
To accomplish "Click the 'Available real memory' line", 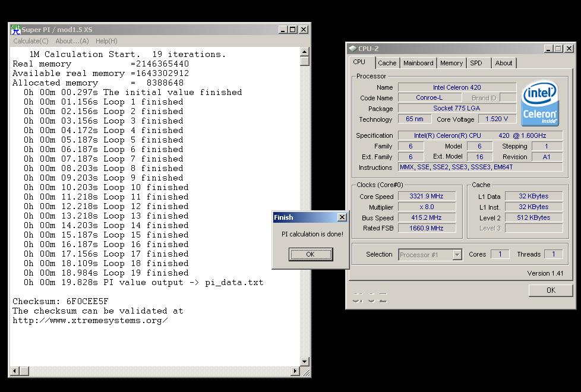I will (100, 74).
